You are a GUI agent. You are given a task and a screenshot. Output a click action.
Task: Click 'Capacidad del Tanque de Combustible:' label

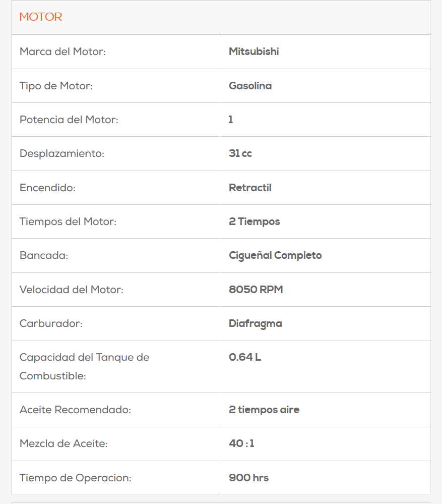click(x=84, y=366)
